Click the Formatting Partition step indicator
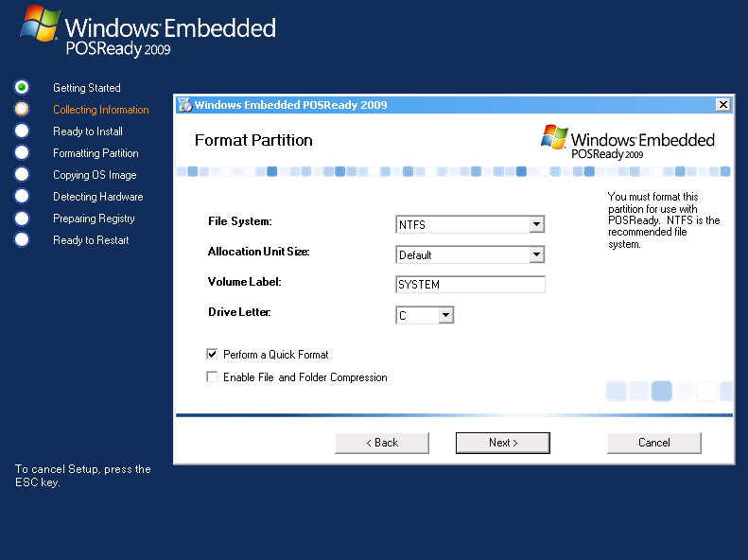748x560 pixels. point(22,152)
